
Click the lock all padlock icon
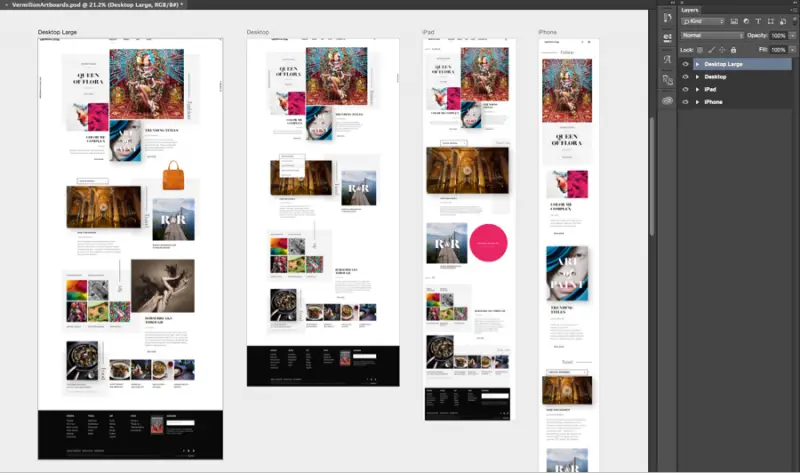click(x=733, y=50)
